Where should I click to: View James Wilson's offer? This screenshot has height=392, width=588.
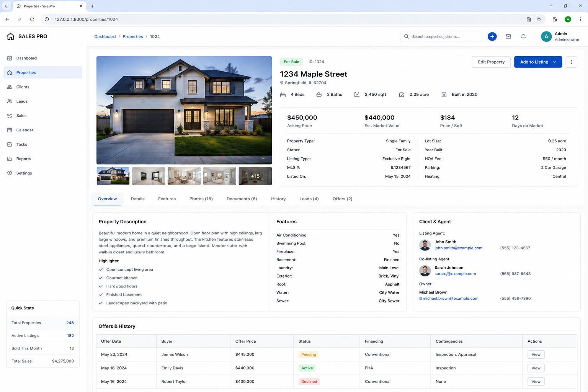pyautogui.click(x=536, y=354)
